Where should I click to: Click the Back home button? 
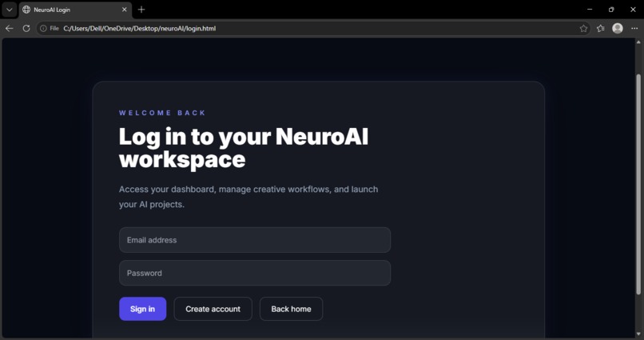click(x=291, y=309)
